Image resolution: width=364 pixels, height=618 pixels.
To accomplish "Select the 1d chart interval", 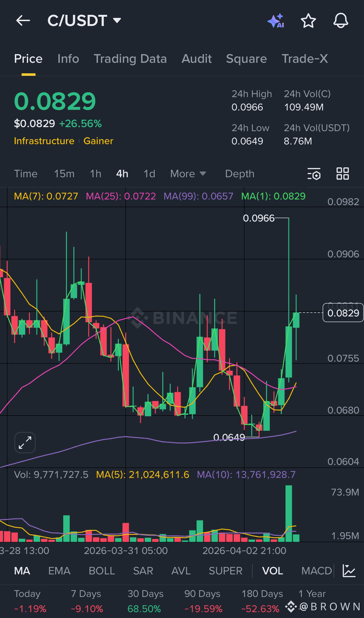I will click(149, 174).
